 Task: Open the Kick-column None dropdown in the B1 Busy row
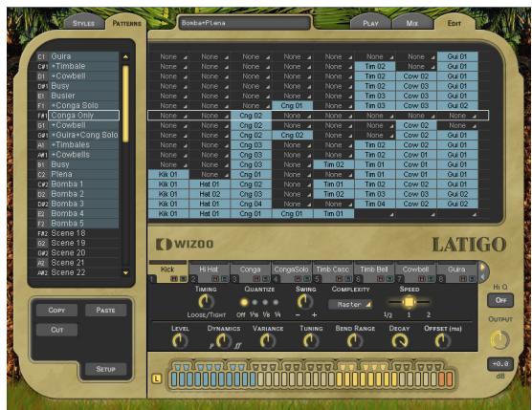[x=168, y=164]
